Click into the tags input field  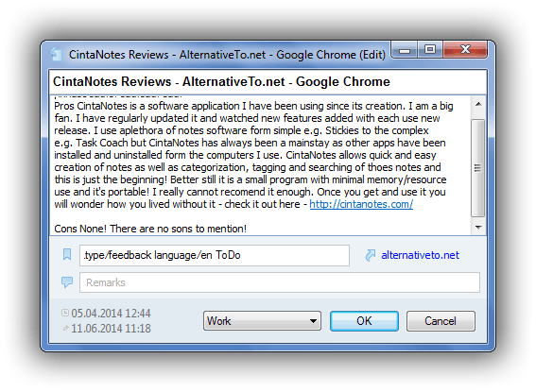click(215, 255)
